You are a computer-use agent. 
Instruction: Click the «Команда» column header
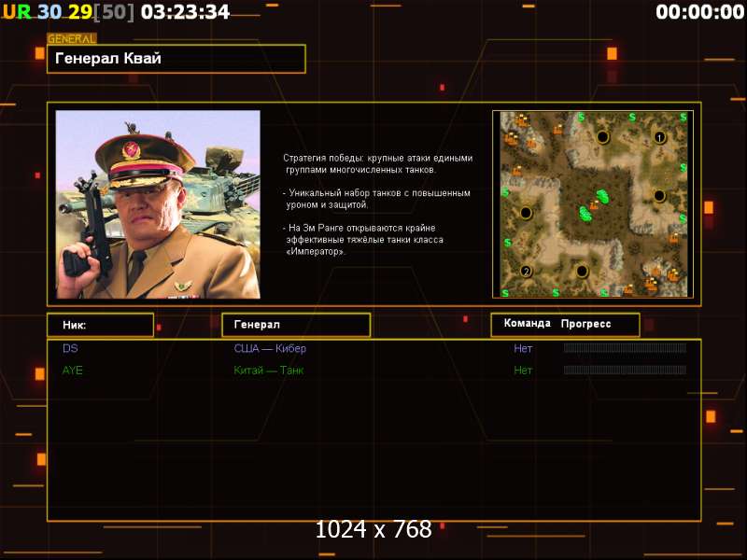(528, 323)
